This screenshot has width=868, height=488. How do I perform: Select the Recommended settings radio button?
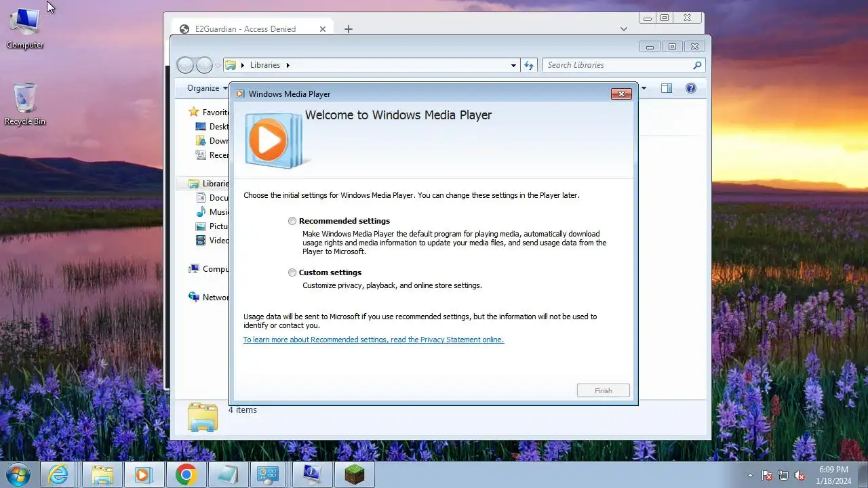click(292, 221)
